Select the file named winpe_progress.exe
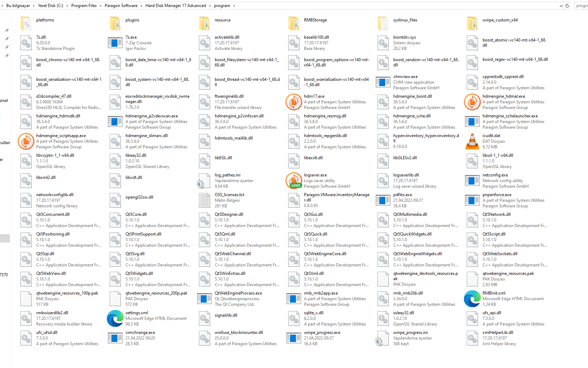Viewport: 588px width, 368px height. 322,333
